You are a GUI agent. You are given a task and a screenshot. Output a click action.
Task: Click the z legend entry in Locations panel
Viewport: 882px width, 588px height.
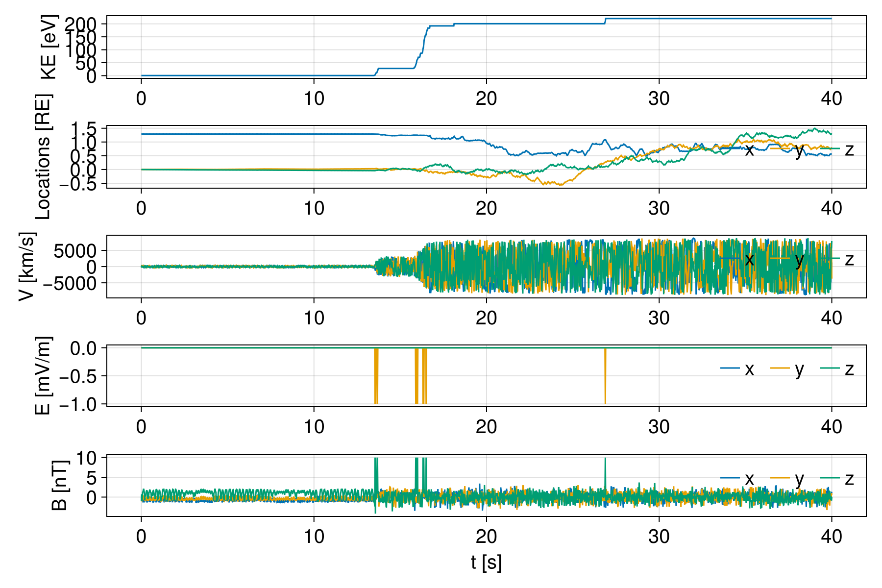[849, 150]
